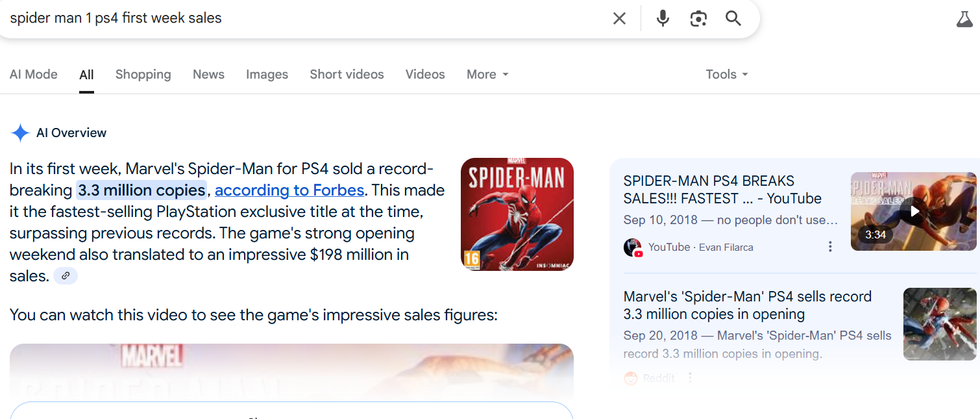Screen dimensions: 980x419
Task: Click the embedded Marvel video preview
Action: click(x=291, y=372)
